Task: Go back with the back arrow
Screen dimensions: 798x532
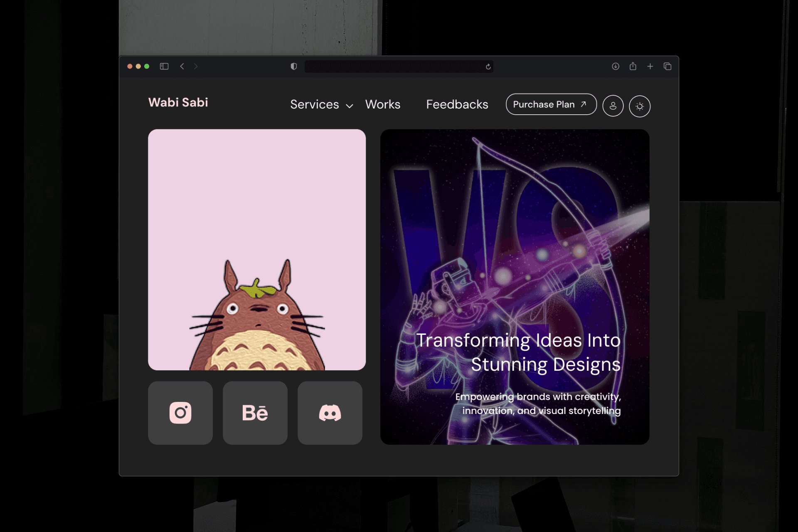Action: coord(182,66)
